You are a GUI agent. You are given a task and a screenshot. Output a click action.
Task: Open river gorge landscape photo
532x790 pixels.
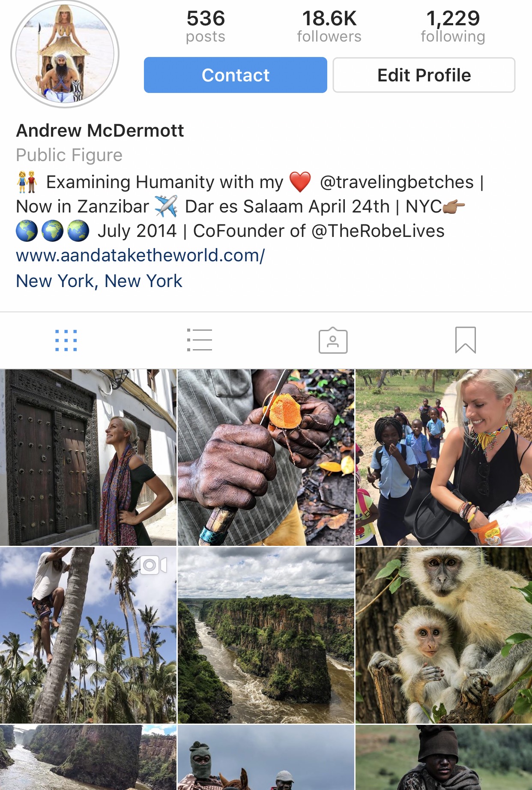[x=266, y=635]
